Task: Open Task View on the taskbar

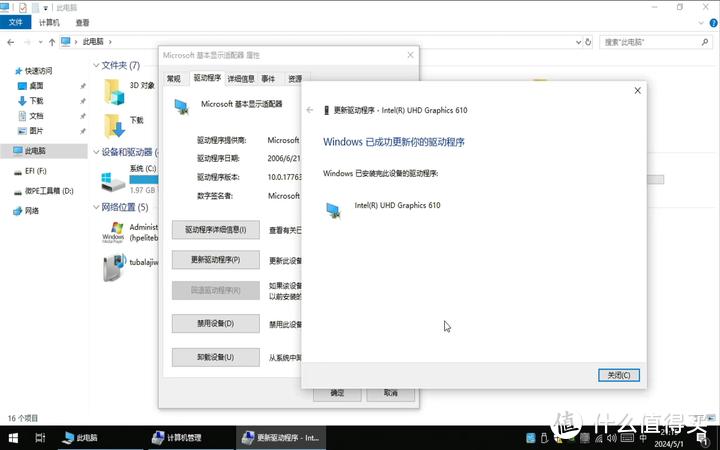Action: pos(40,438)
